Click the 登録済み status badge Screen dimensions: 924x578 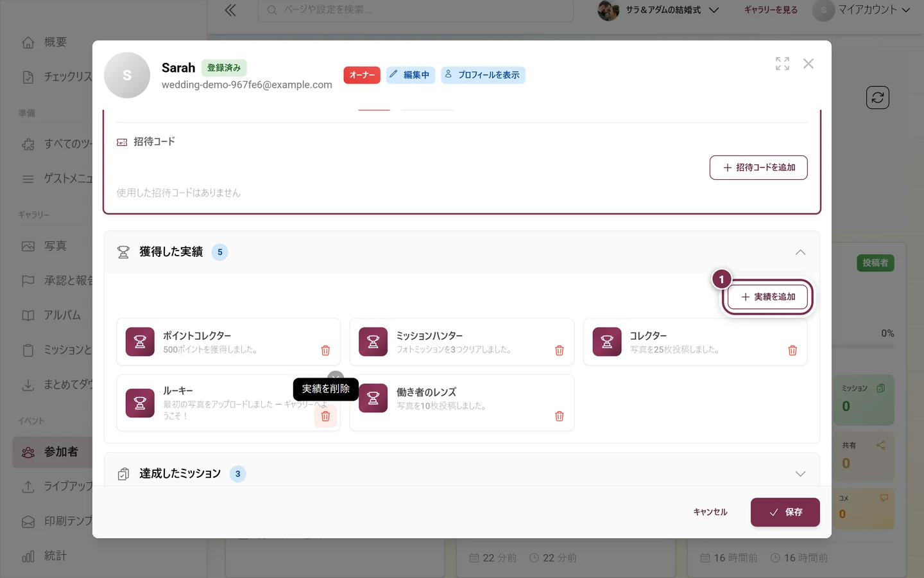224,67
